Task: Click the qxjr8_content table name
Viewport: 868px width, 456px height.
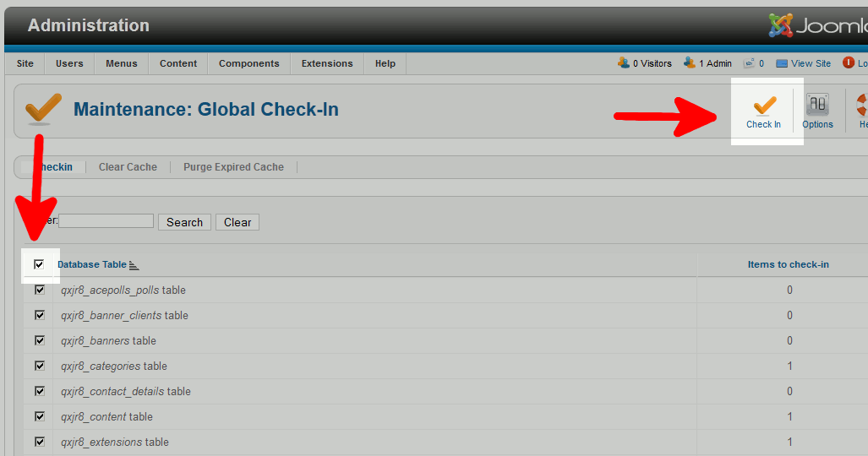Action: [106, 416]
